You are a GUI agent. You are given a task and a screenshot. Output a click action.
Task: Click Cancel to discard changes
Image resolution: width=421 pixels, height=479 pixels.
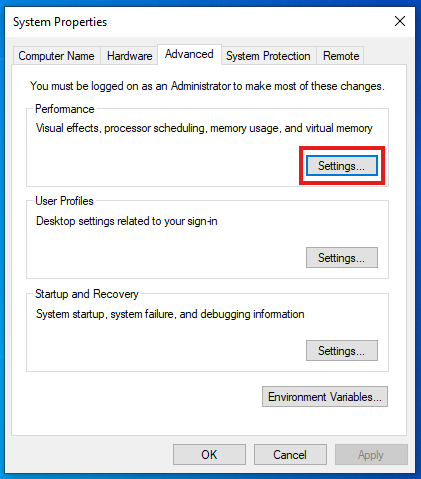290,454
